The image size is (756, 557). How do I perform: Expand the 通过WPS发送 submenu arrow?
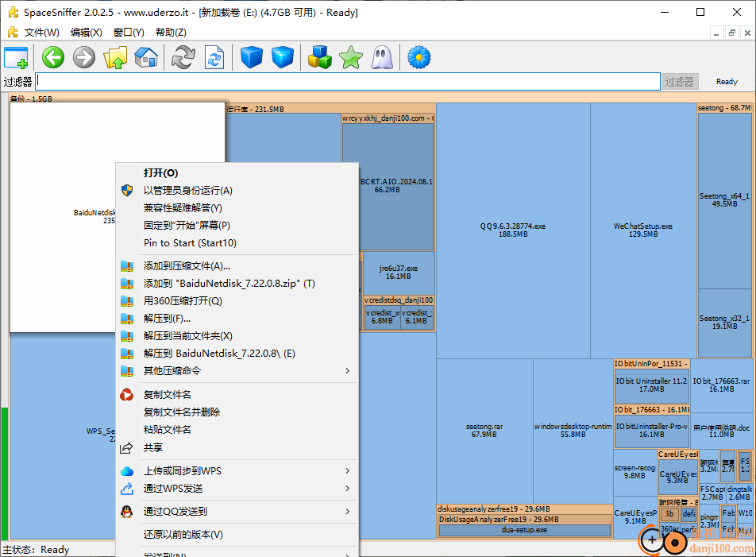coord(347,489)
